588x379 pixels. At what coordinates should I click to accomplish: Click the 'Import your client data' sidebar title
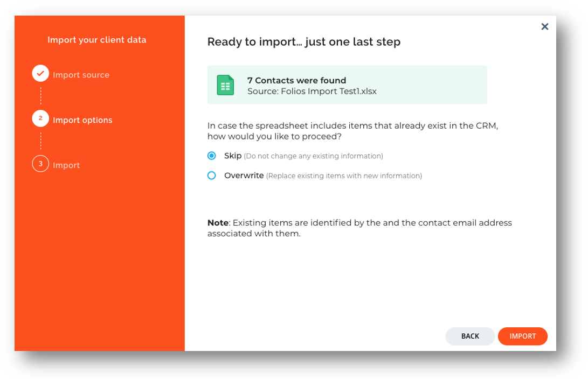(x=96, y=40)
